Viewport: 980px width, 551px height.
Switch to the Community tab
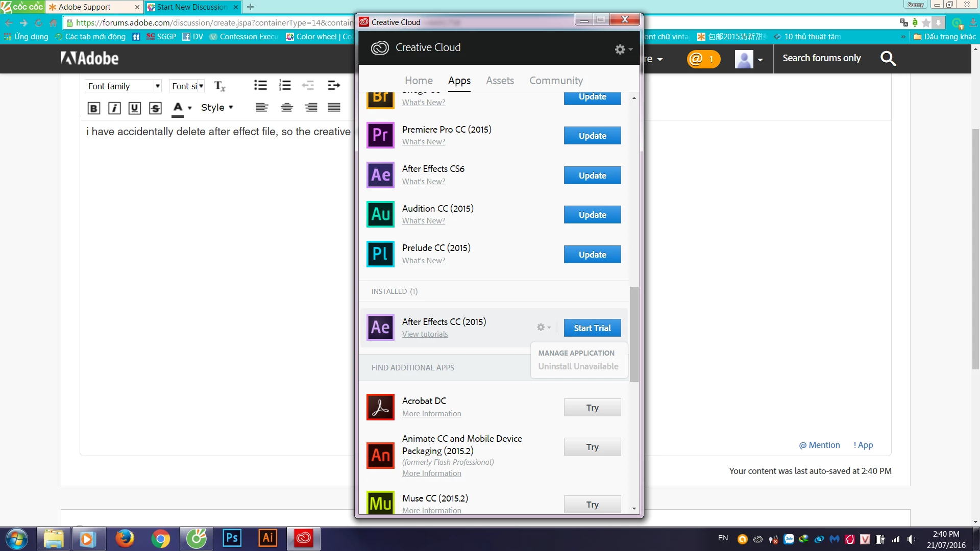pos(556,81)
